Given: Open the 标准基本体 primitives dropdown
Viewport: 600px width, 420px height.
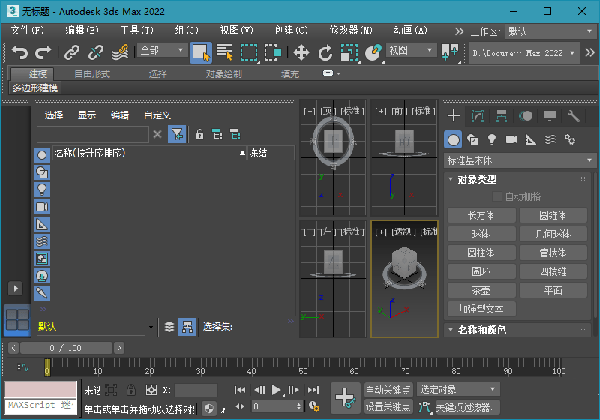Looking at the screenshot, I should [518, 160].
